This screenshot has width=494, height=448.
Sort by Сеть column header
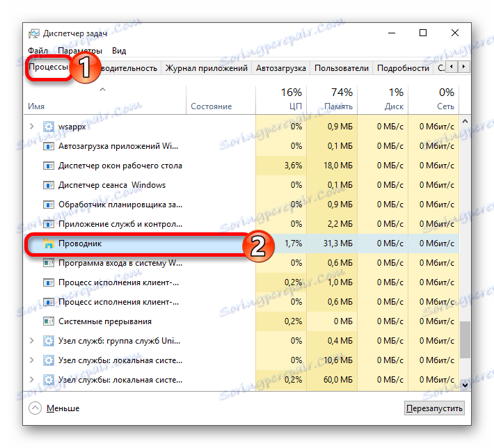coord(445,106)
